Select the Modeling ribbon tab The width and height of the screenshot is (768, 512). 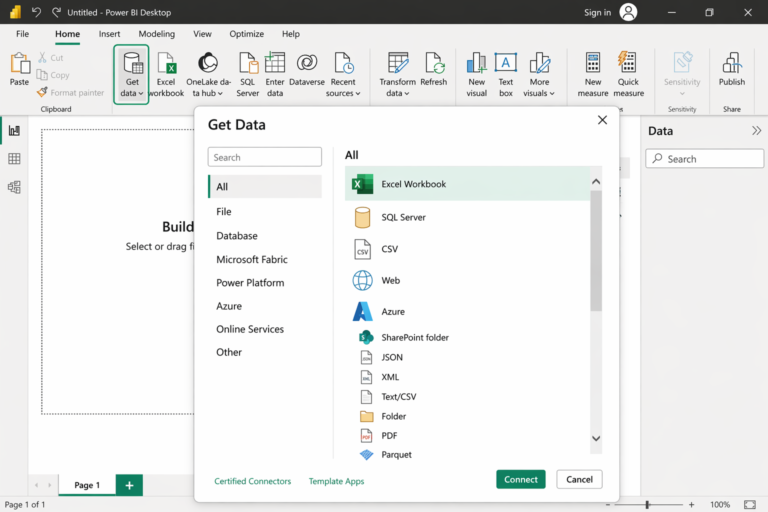[x=157, y=34]
